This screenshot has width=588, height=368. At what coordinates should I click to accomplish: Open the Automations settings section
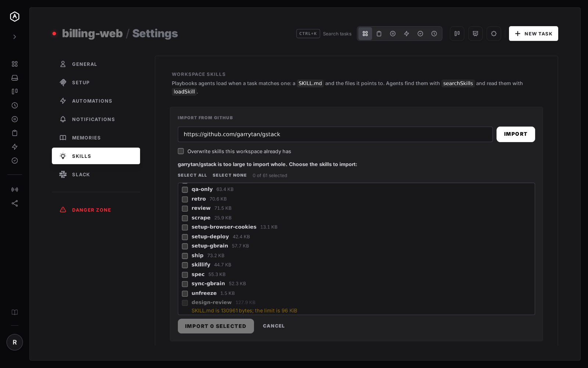(96, 101)
